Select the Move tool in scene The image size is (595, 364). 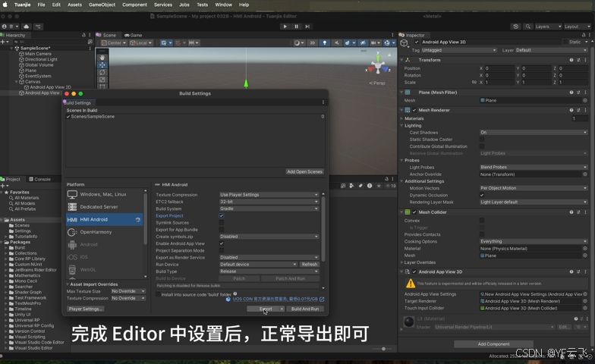(x=102, y=65)
